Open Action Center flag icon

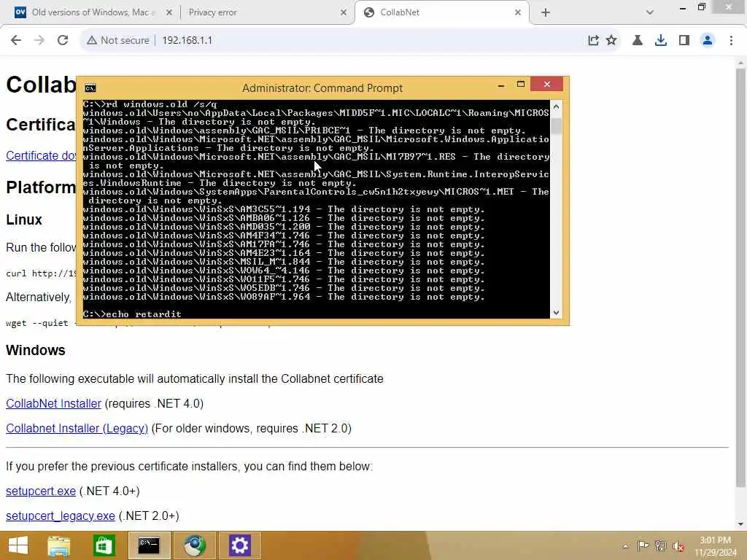pyautogui.click(x=643, y=545)
